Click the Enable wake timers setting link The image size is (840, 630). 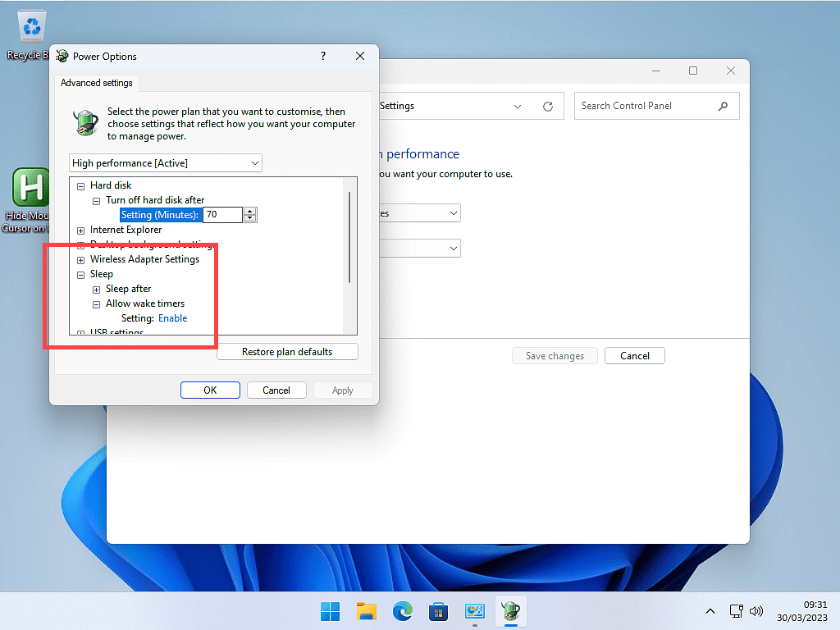172,318
